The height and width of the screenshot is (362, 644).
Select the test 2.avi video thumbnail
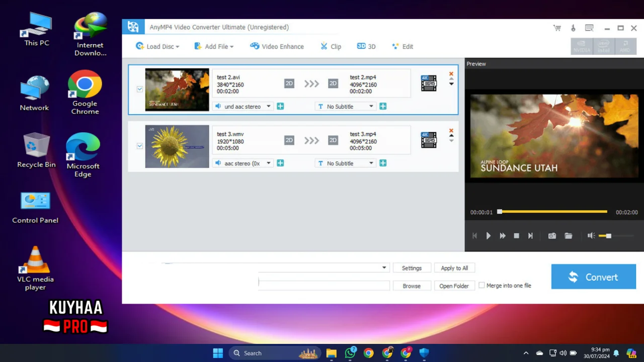[177, 89]
